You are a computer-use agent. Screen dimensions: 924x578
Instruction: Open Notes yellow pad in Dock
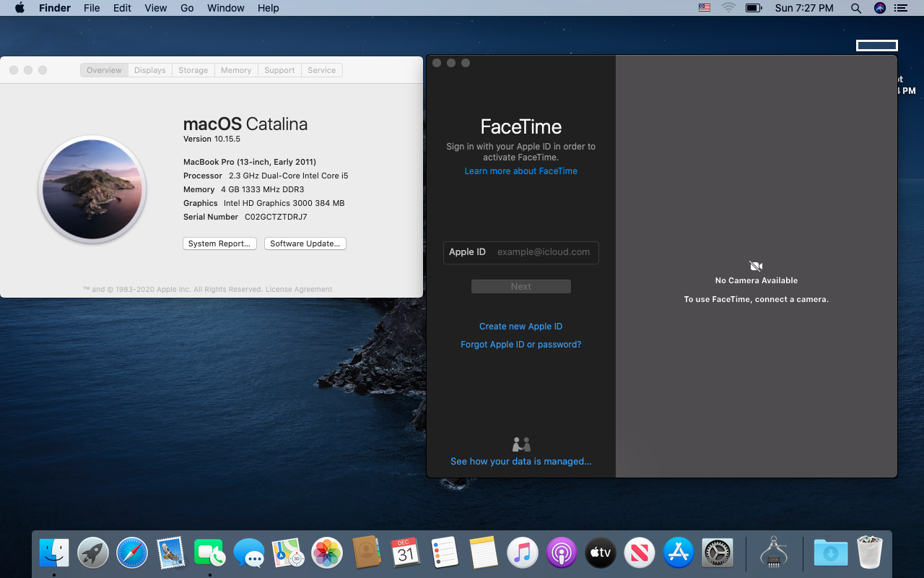coord(483,553)
